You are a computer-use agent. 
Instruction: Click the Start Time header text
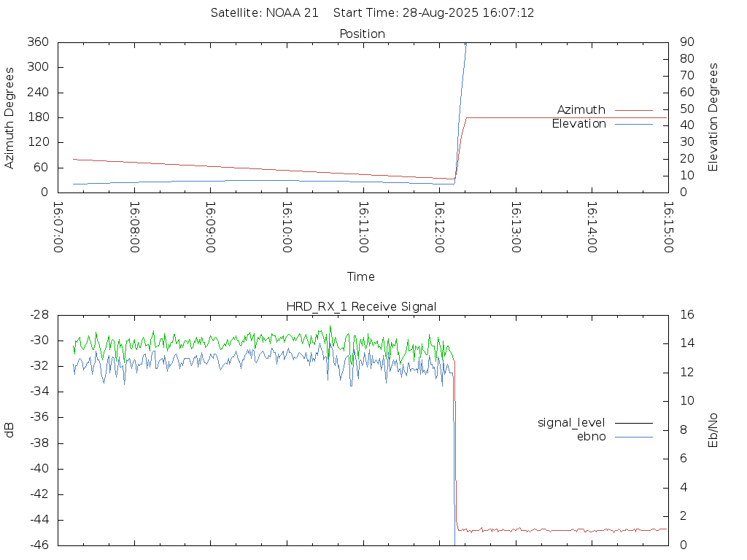coord(433,13)
